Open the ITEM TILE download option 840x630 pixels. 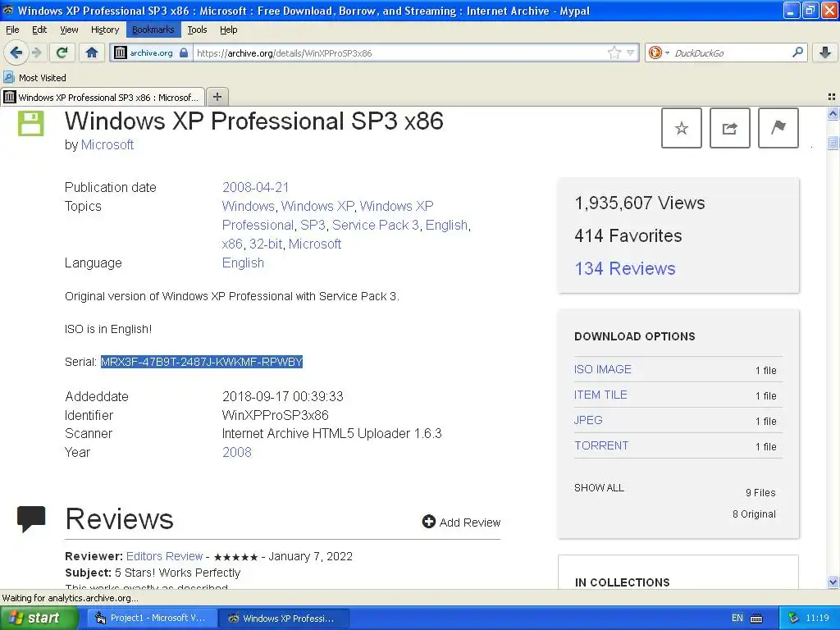click(x=600, y=395)
